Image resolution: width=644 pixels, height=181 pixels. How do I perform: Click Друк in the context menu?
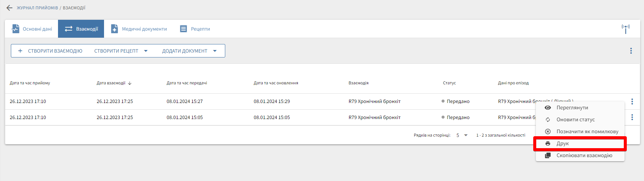[x=562, y=143]
